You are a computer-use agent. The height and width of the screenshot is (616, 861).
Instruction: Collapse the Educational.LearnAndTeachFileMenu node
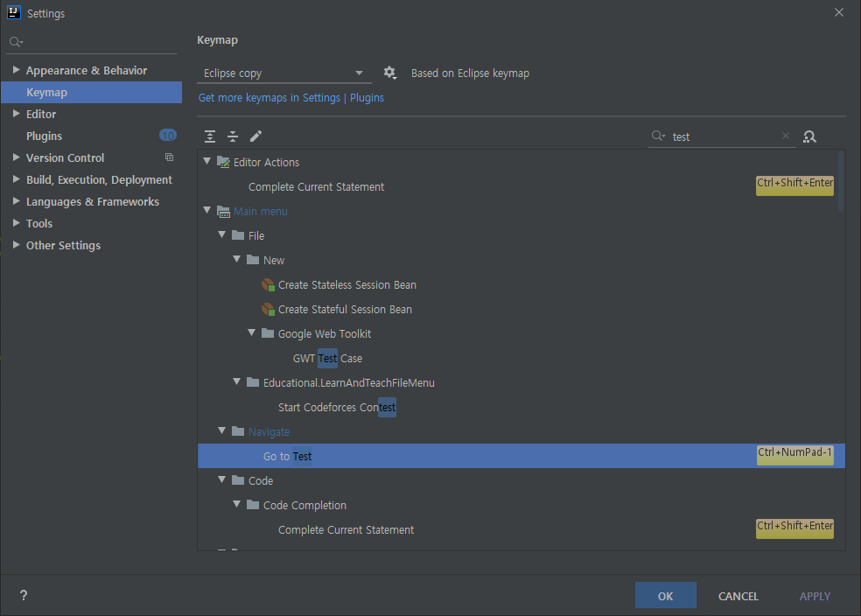236,381
